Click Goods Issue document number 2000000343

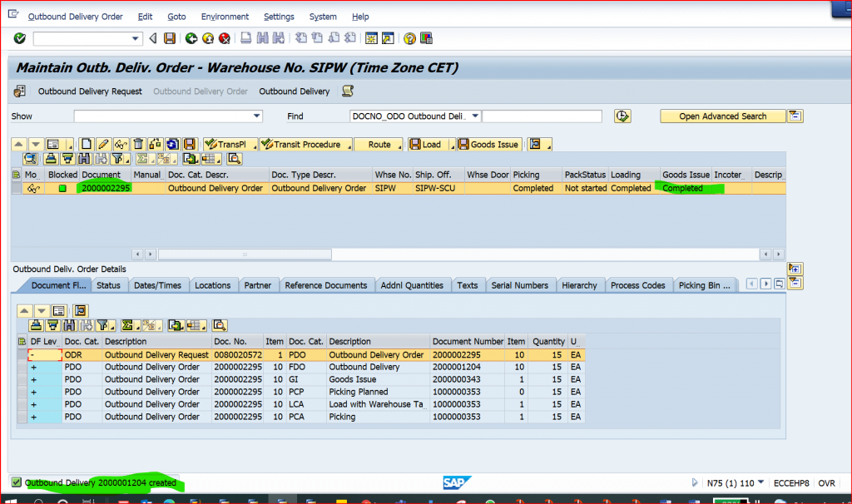[457, 379]
